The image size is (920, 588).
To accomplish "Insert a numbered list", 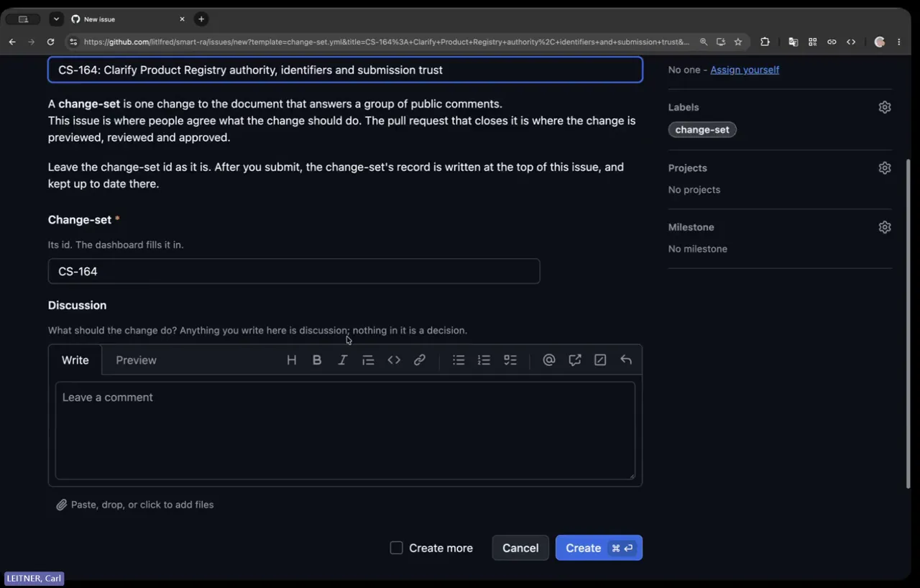I will coord(484,360).
